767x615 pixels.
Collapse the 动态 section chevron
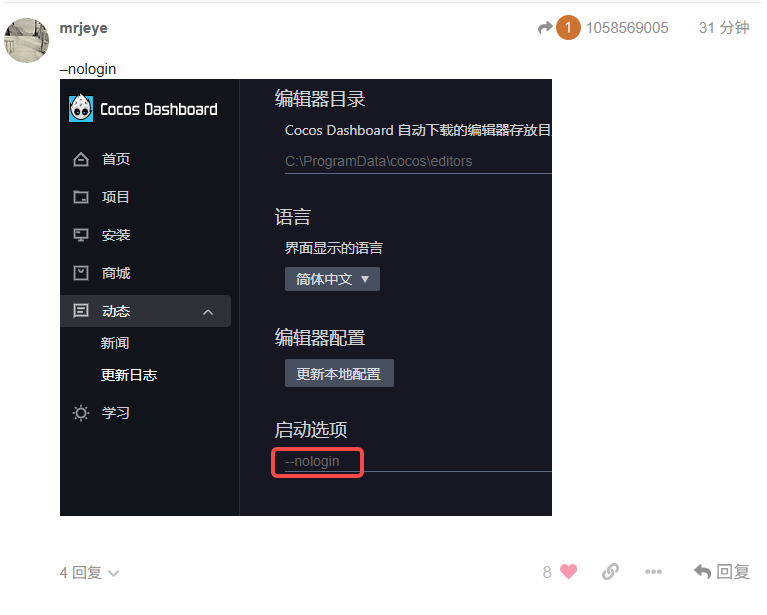pos(208,312)
